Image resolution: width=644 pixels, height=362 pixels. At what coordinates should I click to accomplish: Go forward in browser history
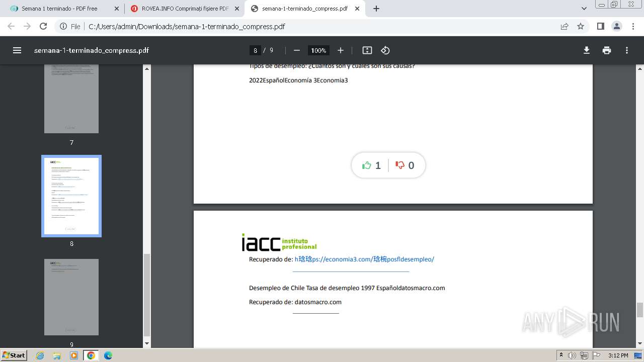tap(27, 27)
